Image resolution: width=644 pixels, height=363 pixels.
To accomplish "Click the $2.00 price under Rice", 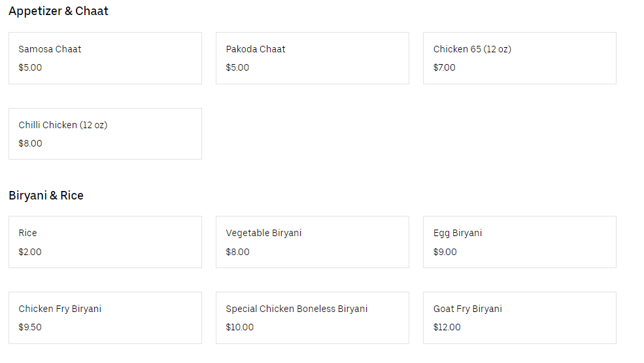I will [30, 252].
